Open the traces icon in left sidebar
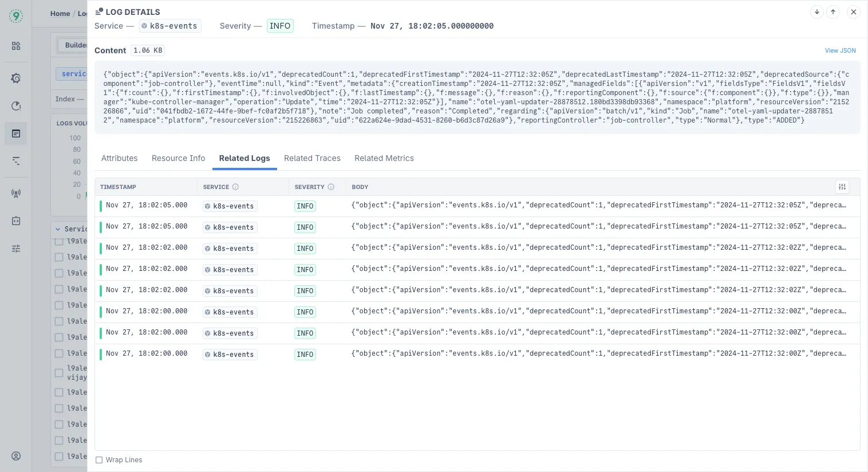868x472 pixels. tap(16, 161)
